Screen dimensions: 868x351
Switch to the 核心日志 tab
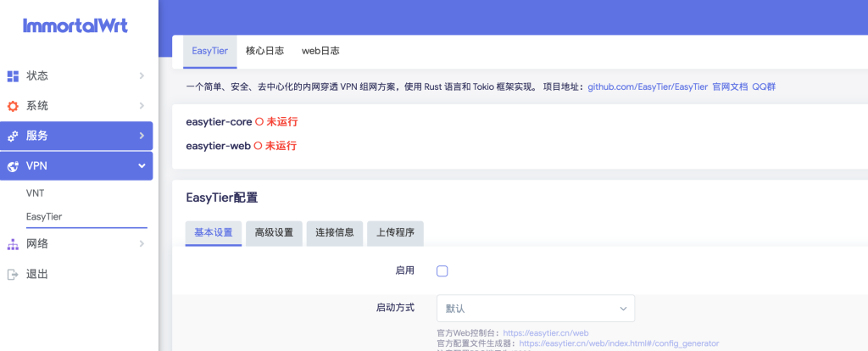[x=264, y=51]
